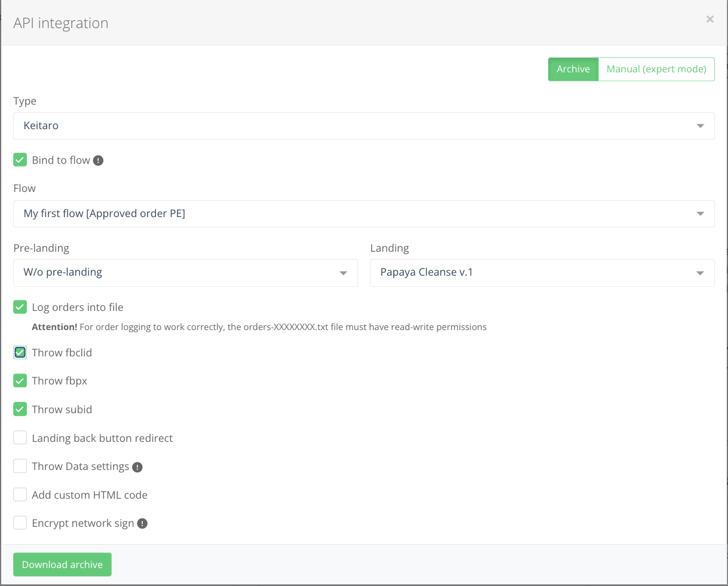Check the Encrypt network sign box

20,523
